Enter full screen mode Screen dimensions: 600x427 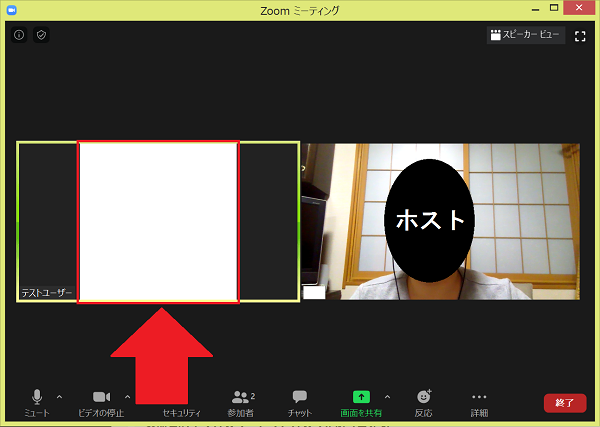click(580, 36)
